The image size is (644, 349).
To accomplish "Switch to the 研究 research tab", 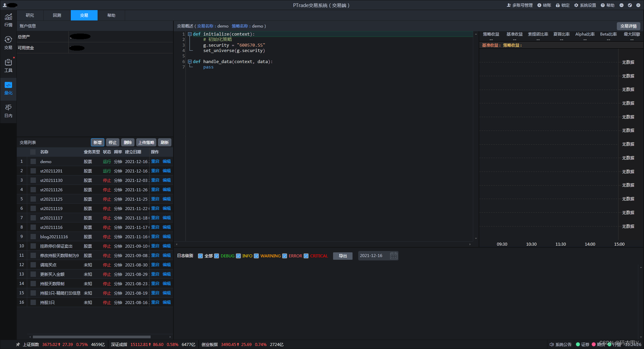I will point(30,15).
